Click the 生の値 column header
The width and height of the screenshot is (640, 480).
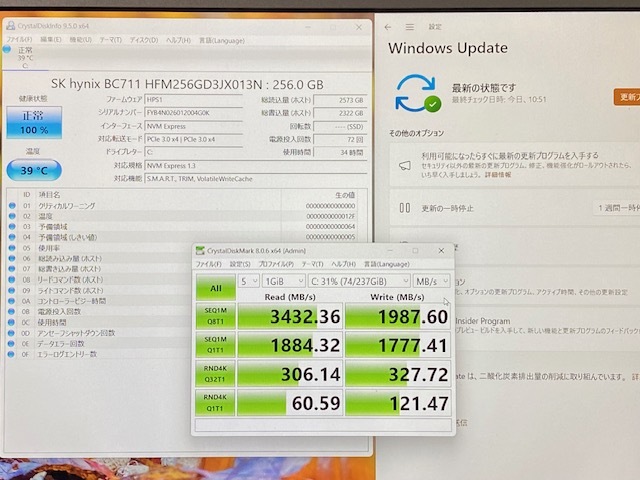tap(345, 195)
